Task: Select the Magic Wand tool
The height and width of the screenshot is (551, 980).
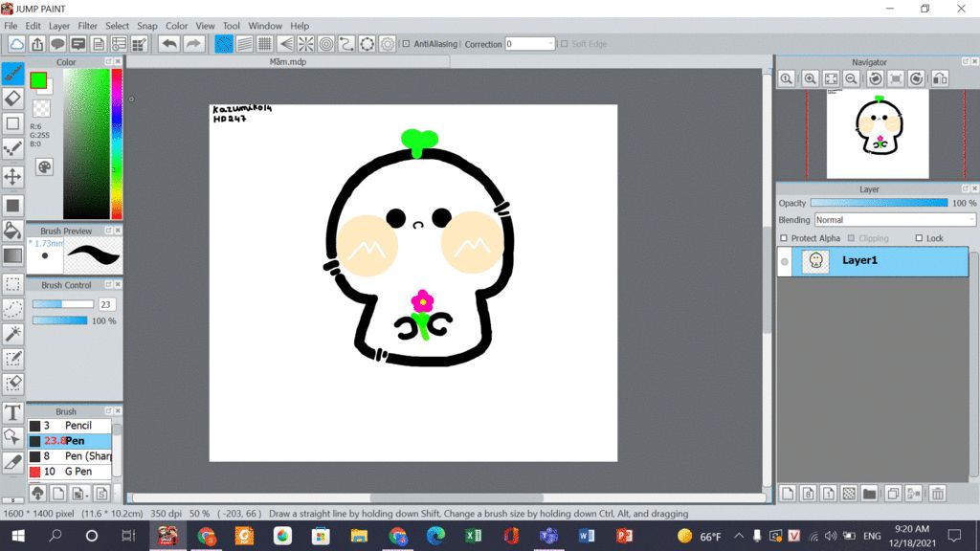Action: coord(12,334)
